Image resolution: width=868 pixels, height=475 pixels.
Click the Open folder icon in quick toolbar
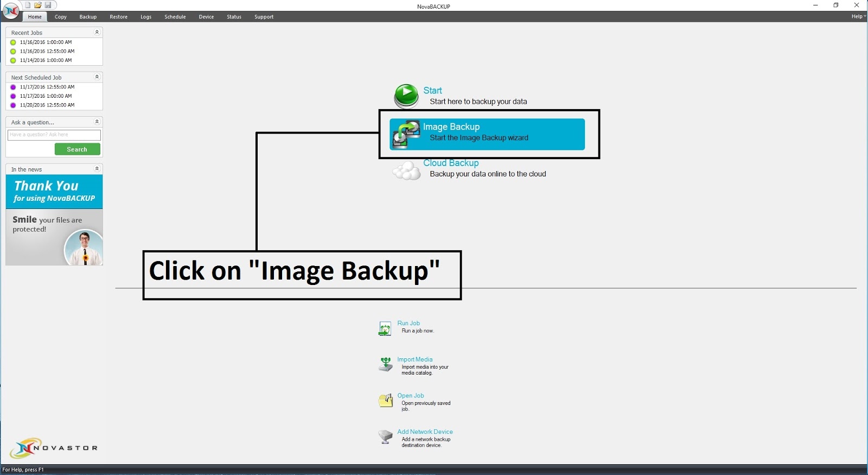coord(38,5)
